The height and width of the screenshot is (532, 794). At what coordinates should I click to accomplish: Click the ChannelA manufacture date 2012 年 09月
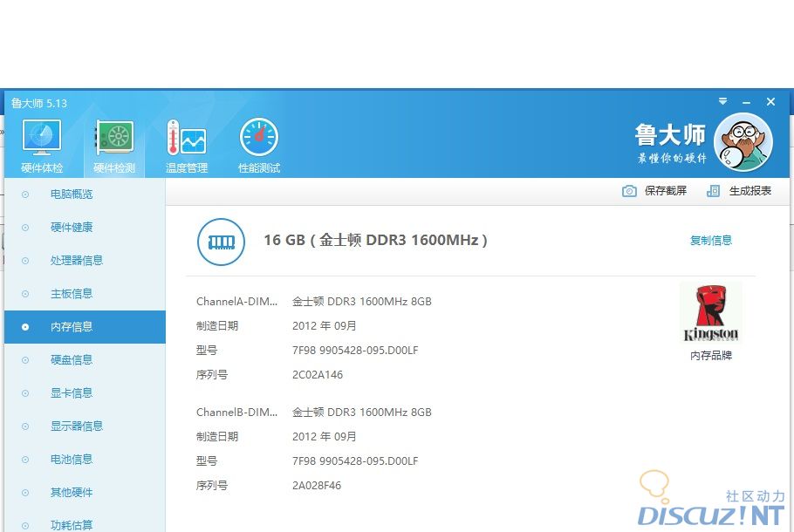(x=324, y=326)
